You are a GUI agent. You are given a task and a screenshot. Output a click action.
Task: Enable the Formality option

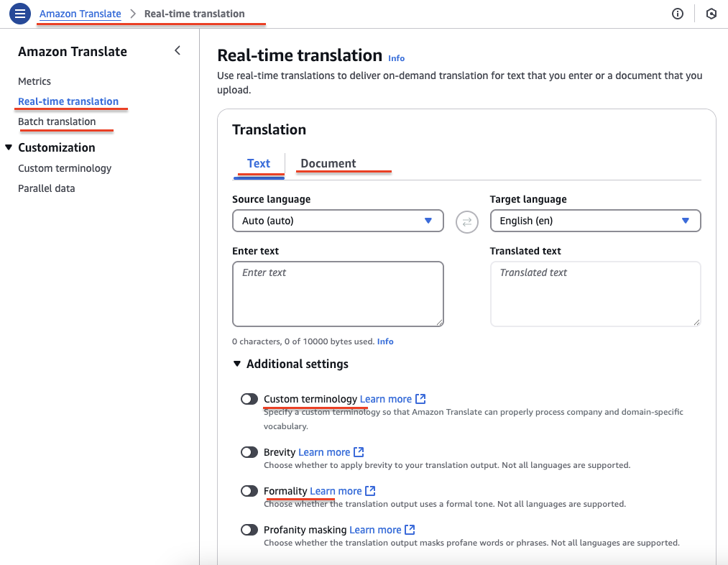tap(249, 490)
